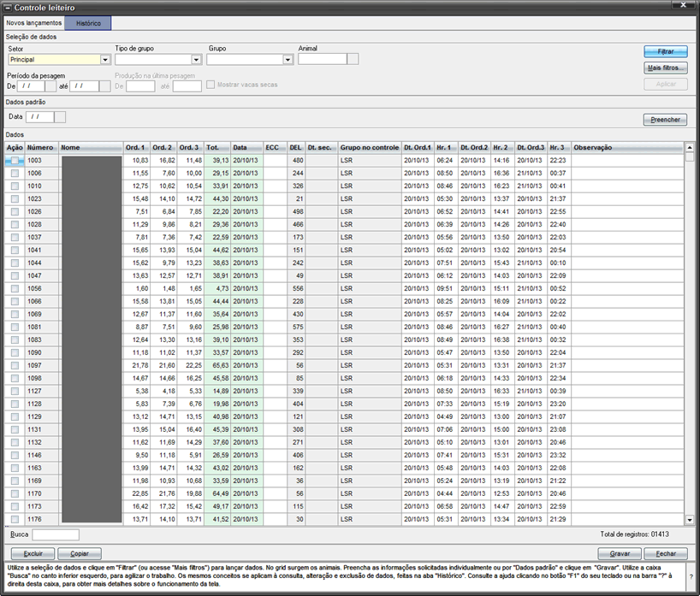Viewport: 700px width, 596px height.
Task: Click the Busca search field
Action: 56,534
